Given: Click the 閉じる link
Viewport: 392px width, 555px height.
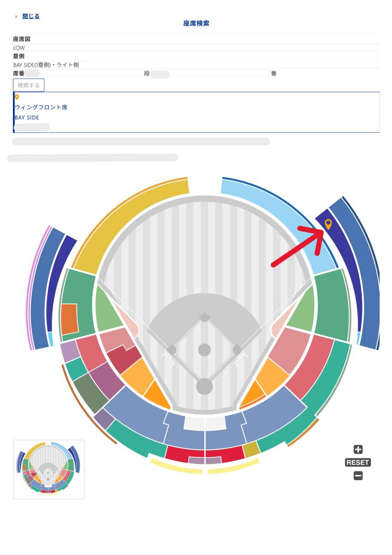Looking at the screenshot, I should pyautogui.click(x=31, y=16).
